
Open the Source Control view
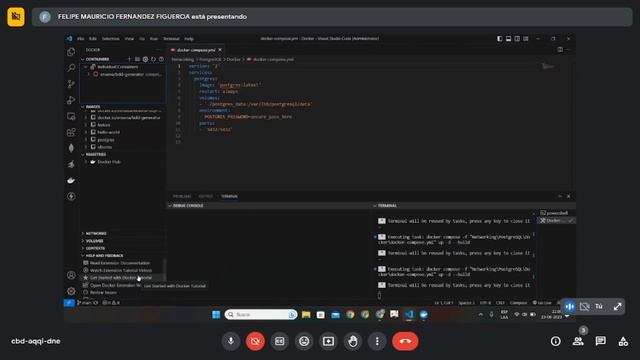(x=71, y=84)
